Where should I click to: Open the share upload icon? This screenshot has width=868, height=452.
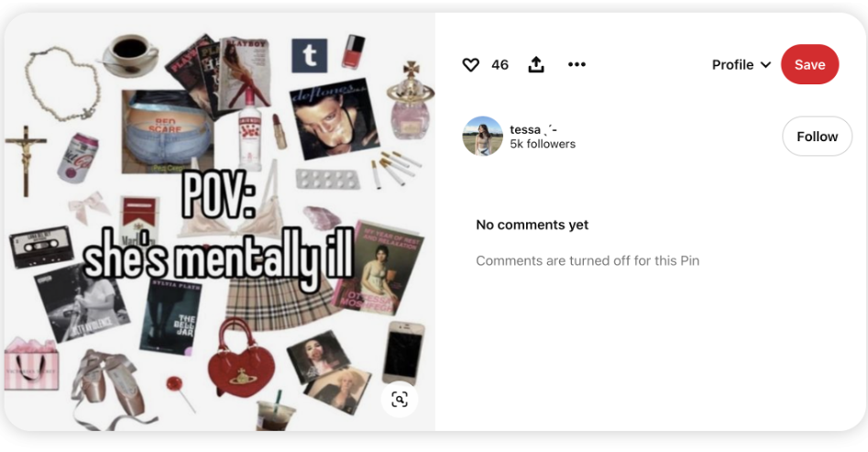[x=536, y=65]
